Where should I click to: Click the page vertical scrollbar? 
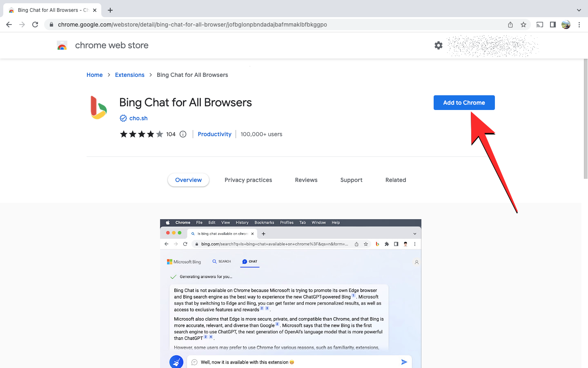coord(586,119)
